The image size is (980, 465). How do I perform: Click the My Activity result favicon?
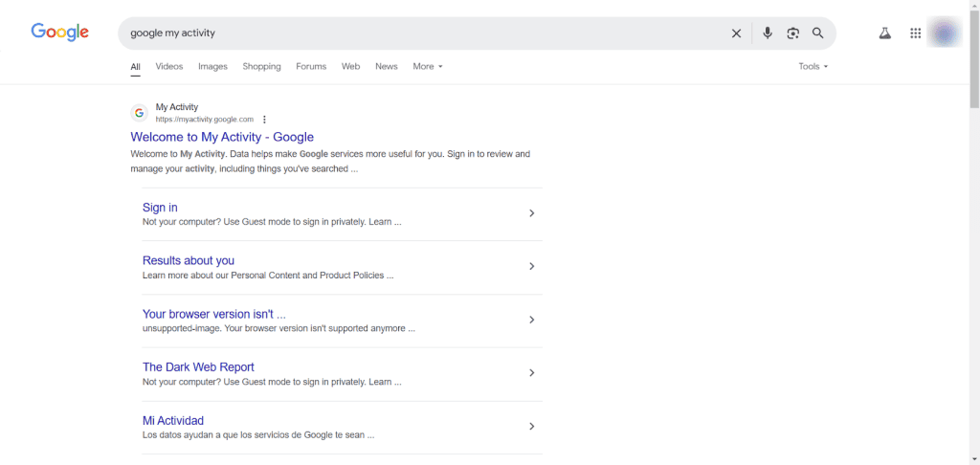tap(140, 113)
